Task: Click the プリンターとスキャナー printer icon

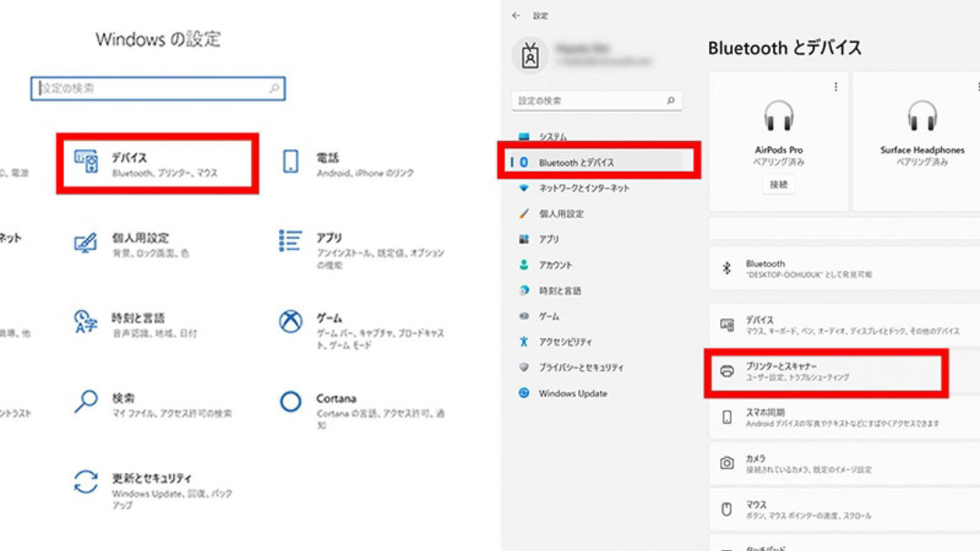Action: pyautogui.click(x=727, y=372)
